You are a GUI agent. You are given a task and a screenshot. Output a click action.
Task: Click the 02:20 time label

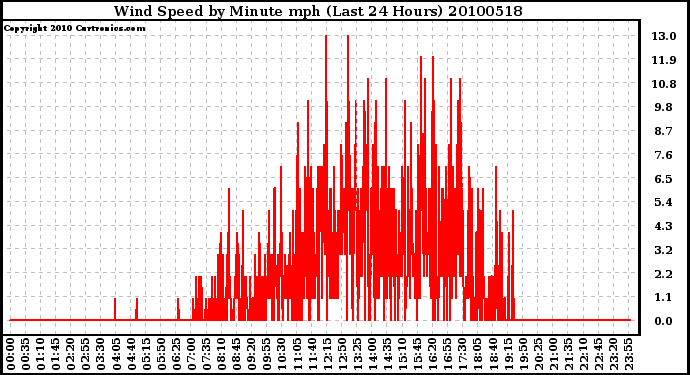(x=71, y=355)
